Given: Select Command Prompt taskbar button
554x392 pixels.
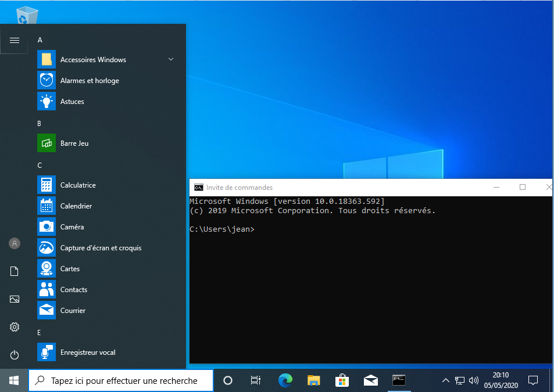Looking at the screenshot, I should [x=399, y=380].
